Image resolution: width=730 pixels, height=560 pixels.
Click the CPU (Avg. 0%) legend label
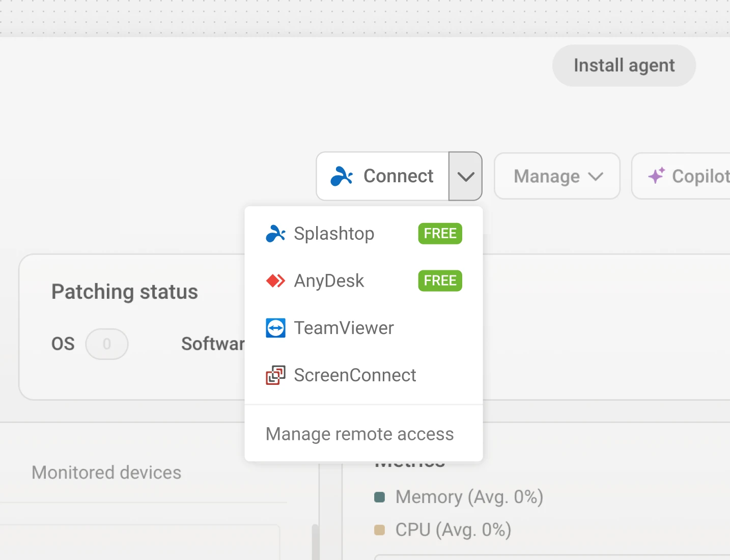(453, 530)
